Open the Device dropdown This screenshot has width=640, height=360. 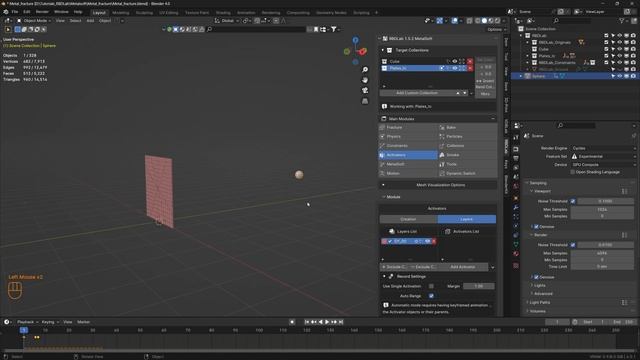[603, 164]
